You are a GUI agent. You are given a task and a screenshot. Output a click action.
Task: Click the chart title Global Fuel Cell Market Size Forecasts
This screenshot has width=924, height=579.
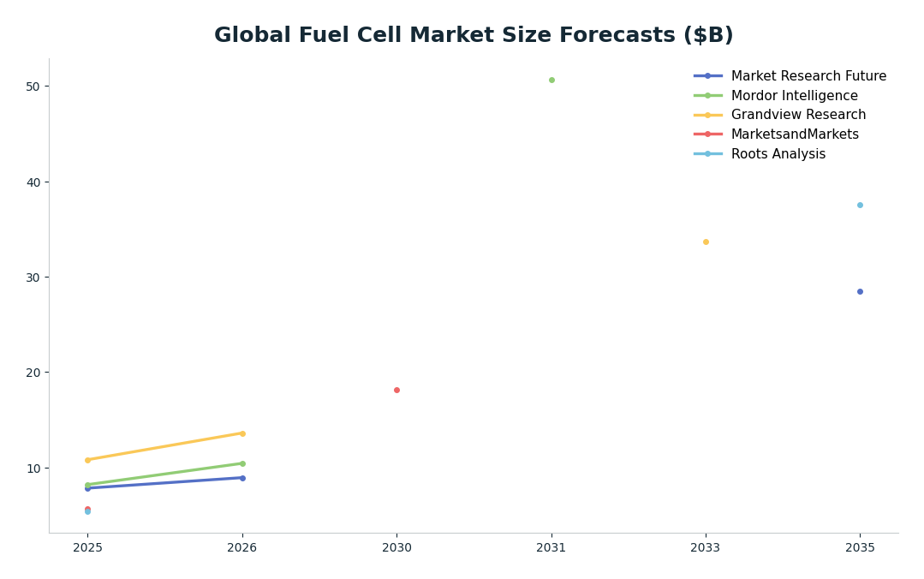pos(474,35)
